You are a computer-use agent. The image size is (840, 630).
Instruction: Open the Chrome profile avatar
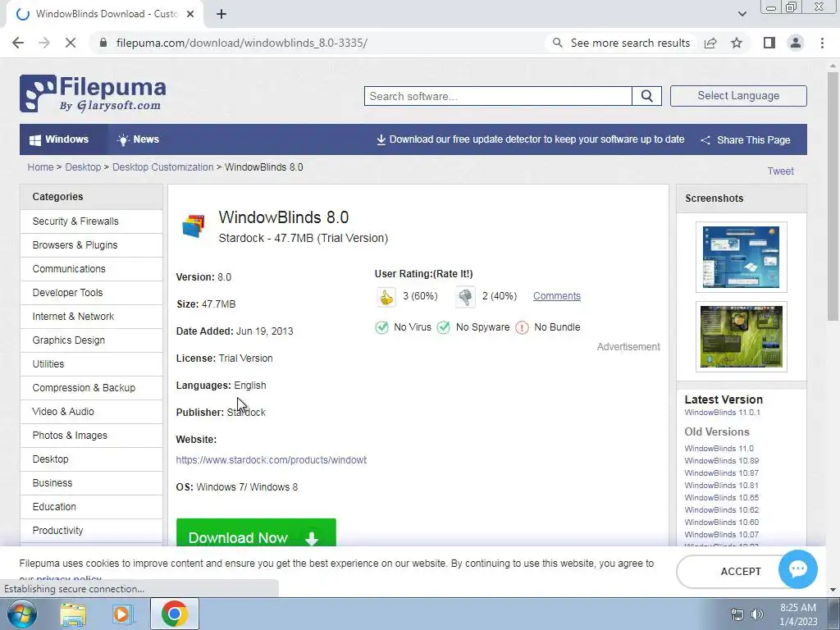tap(796, 43)
